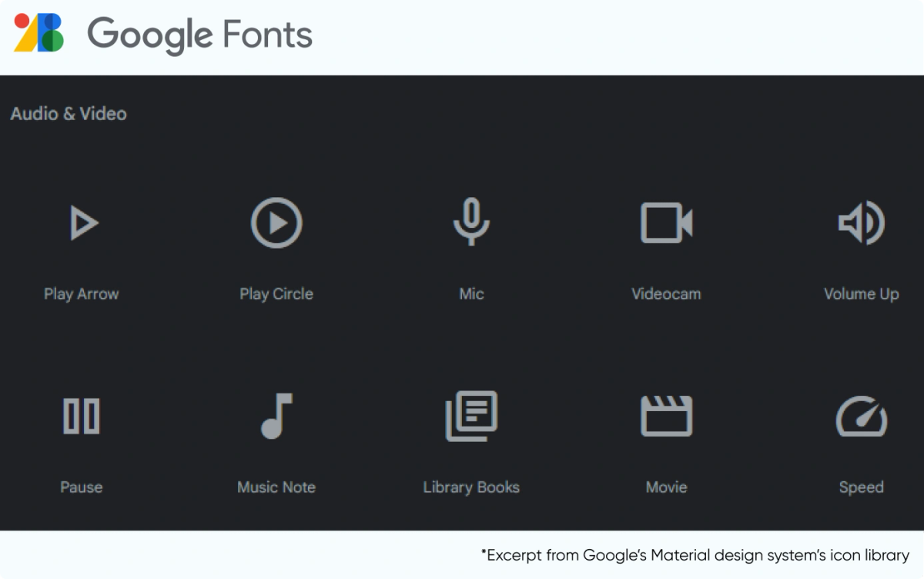This screenshot has height=579, width=924.
Task: Click the "Library Books" label text
Action: point(471,487)
